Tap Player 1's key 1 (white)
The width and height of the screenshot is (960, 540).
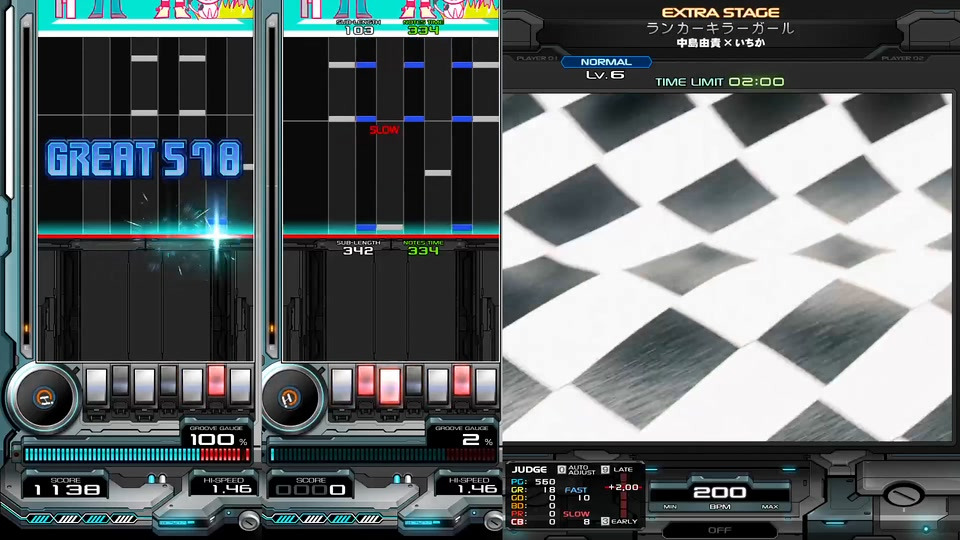[x=96, y=385]
